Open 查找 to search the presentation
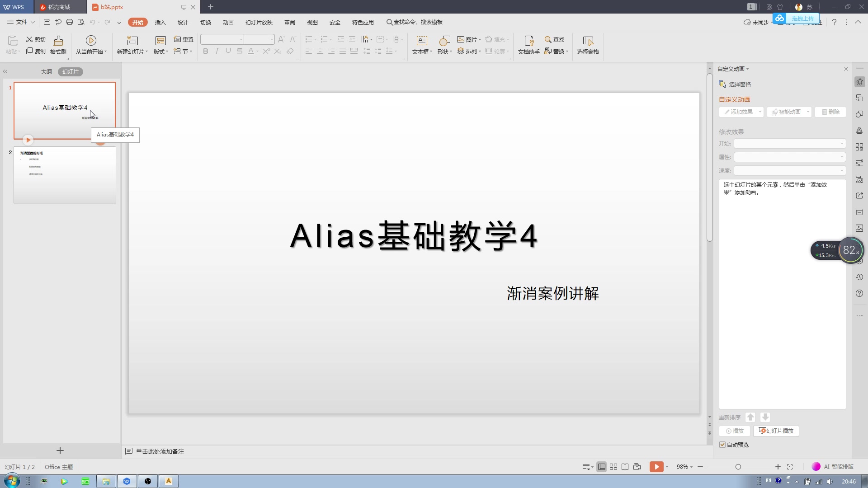The width and height of the screenshot is (868, 488). click(554, 39)
